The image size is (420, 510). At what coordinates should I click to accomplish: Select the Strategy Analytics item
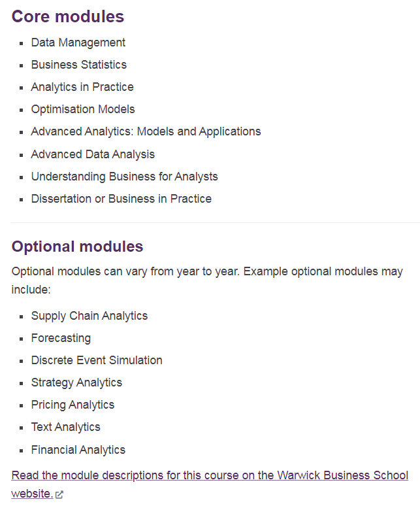point(76,382)
